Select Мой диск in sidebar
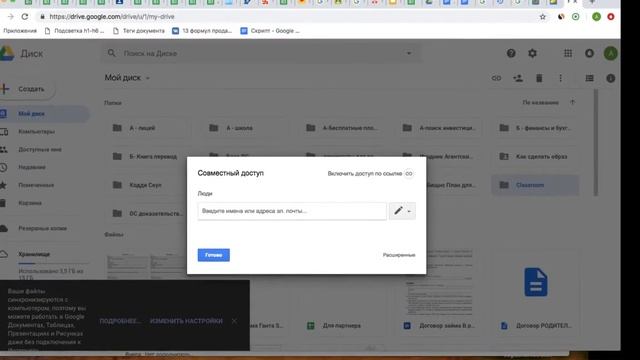 pos(44,113)
